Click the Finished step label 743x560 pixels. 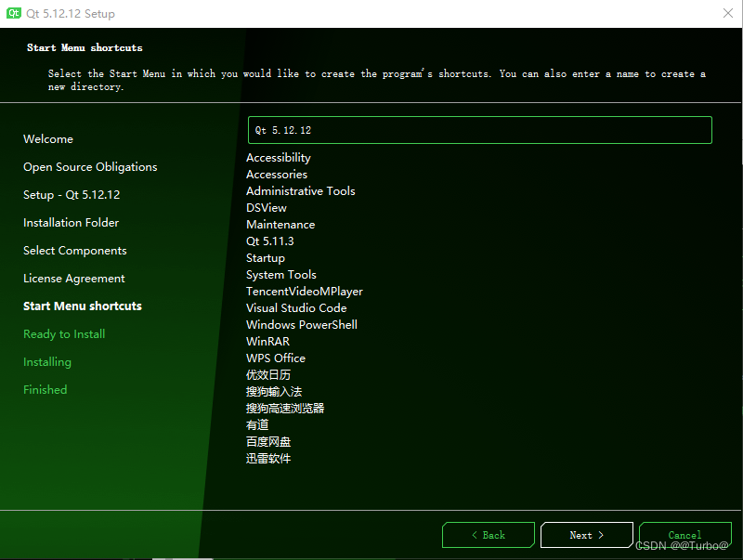45,389
